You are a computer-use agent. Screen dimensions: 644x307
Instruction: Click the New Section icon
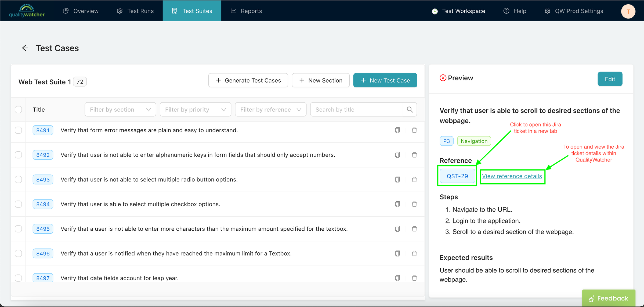tap(302, 81)
